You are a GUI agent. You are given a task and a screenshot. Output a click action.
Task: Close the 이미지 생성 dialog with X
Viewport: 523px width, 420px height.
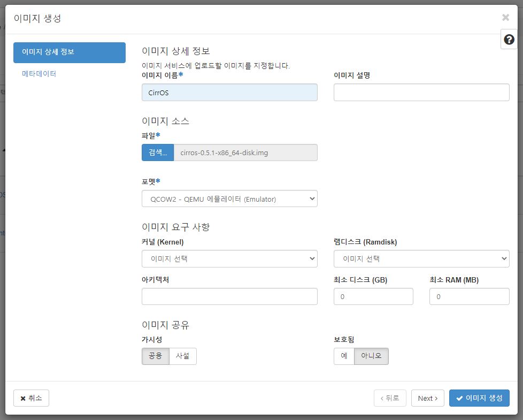506,17
